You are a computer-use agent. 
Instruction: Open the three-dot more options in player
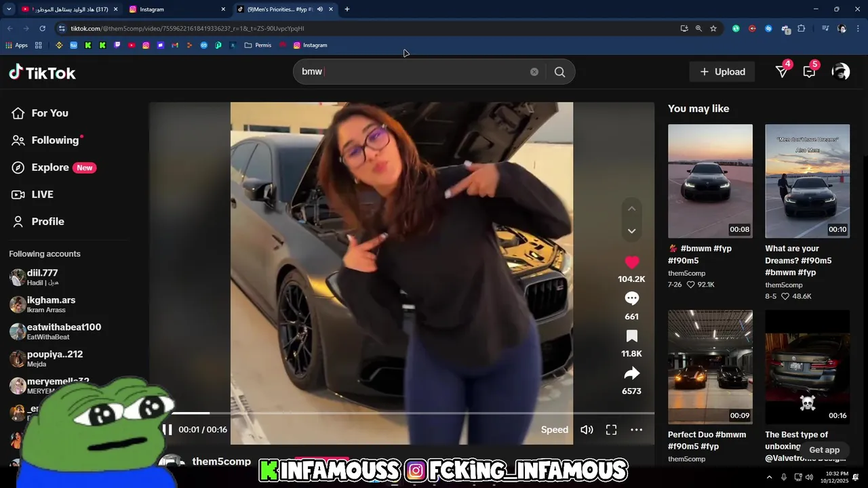click(x=636, y=430)
